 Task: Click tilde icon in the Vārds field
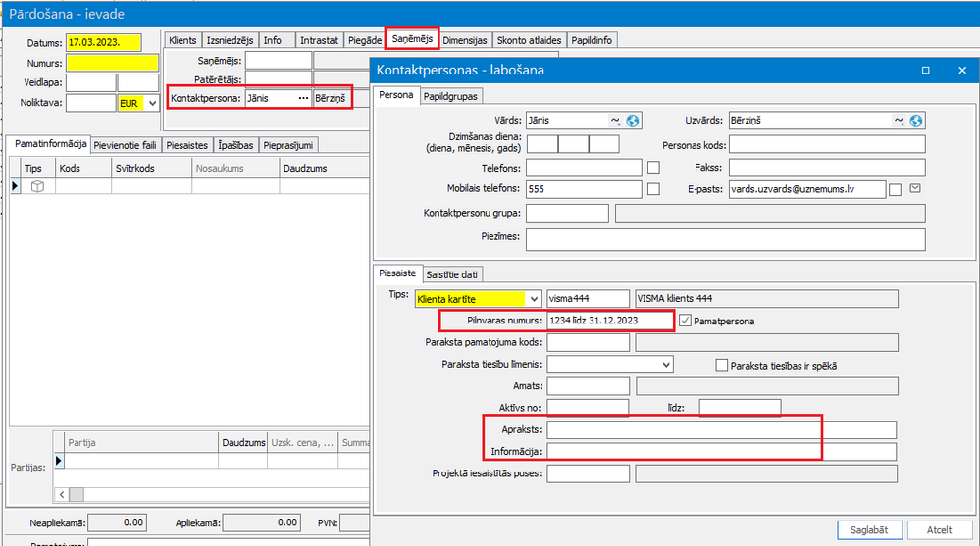coord(616,121)
